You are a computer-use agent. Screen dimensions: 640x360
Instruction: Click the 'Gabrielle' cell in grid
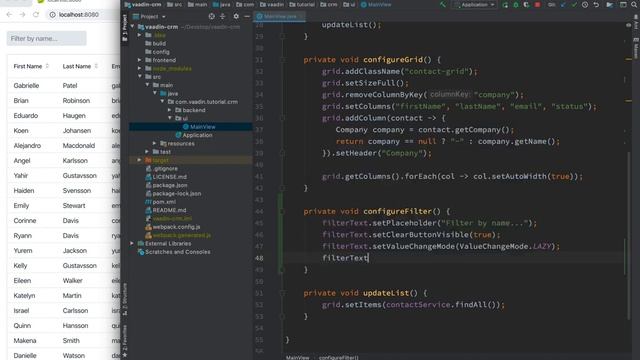[x=27, y=85]
